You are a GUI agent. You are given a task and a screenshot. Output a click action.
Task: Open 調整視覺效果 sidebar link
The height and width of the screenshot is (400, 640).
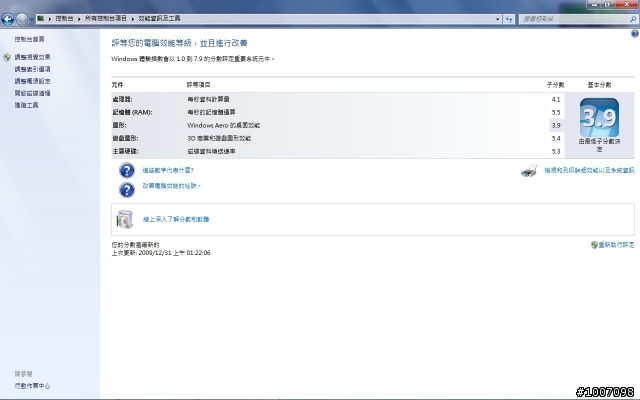pos(33,57)
